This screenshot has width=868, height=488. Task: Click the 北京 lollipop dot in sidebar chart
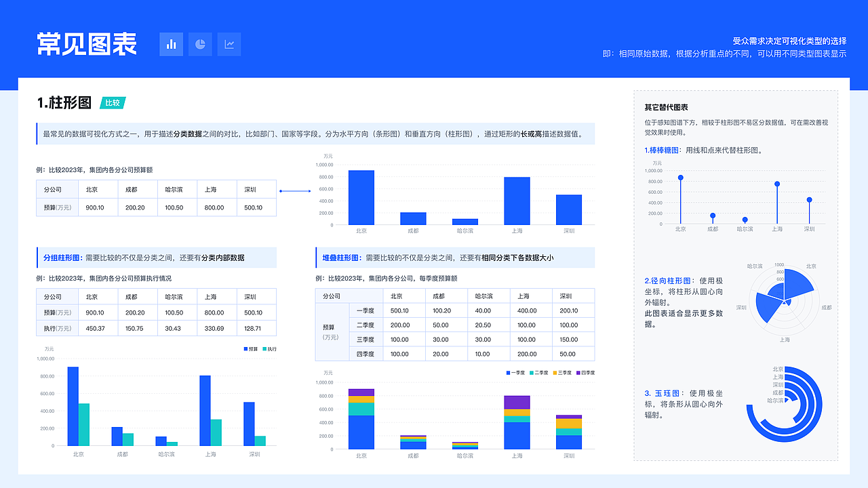(680, 178)
